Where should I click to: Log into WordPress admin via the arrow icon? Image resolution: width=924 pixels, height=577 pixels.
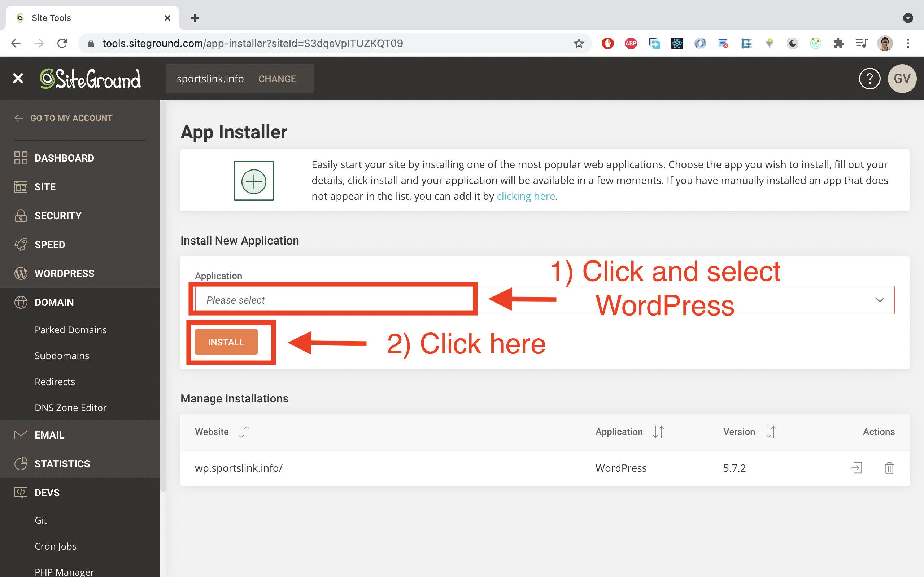(x=857, y=468)
